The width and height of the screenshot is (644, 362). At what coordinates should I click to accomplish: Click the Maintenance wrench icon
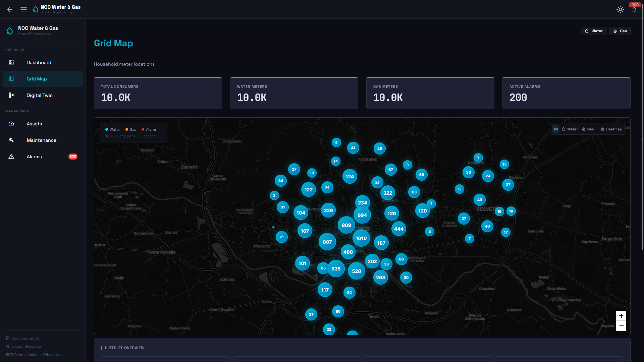(x=11, y=140)
